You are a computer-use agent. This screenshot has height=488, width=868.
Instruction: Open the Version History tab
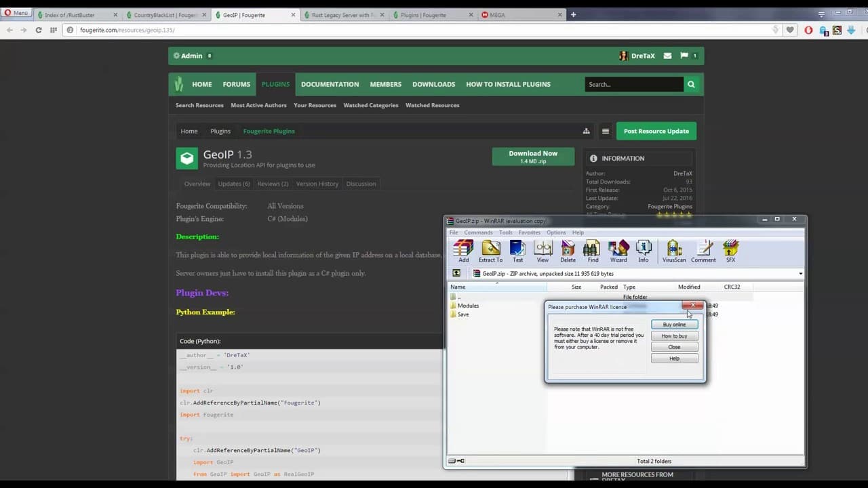[317, 184]
